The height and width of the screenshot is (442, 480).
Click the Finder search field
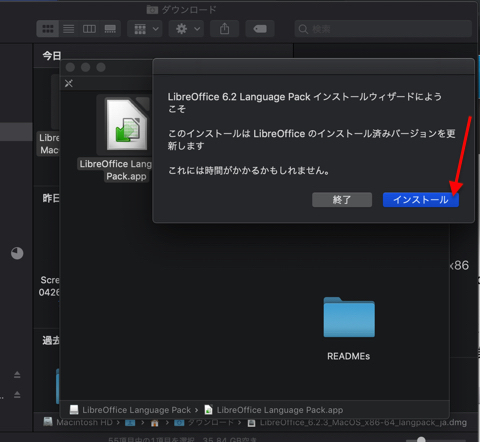(x=383, y=29)
